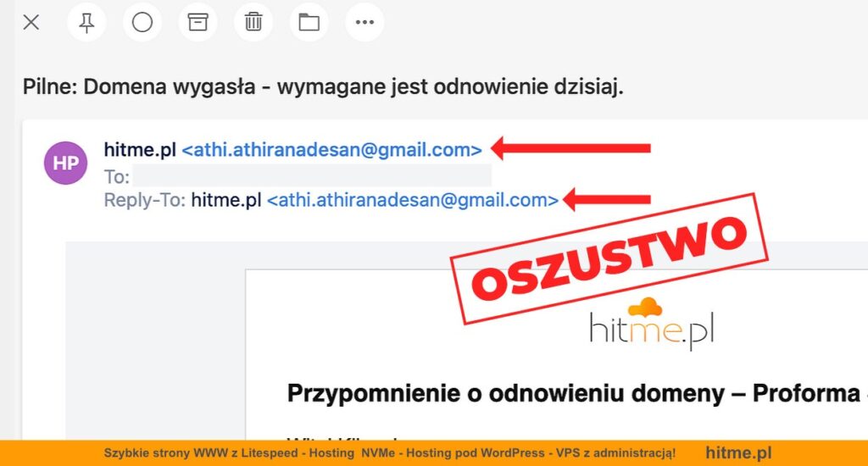Click hitme.pl text in orange footer banner
Viewport: 868px width, 466px height.
tap(738, 452)
